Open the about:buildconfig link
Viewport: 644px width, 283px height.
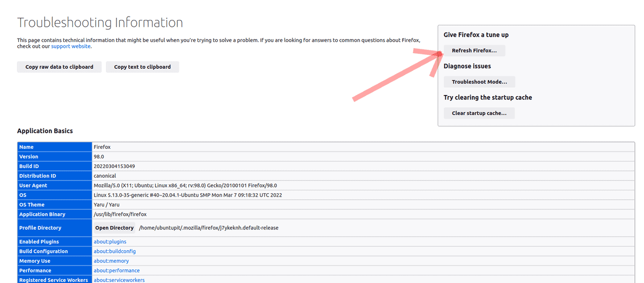coord(114,251)
